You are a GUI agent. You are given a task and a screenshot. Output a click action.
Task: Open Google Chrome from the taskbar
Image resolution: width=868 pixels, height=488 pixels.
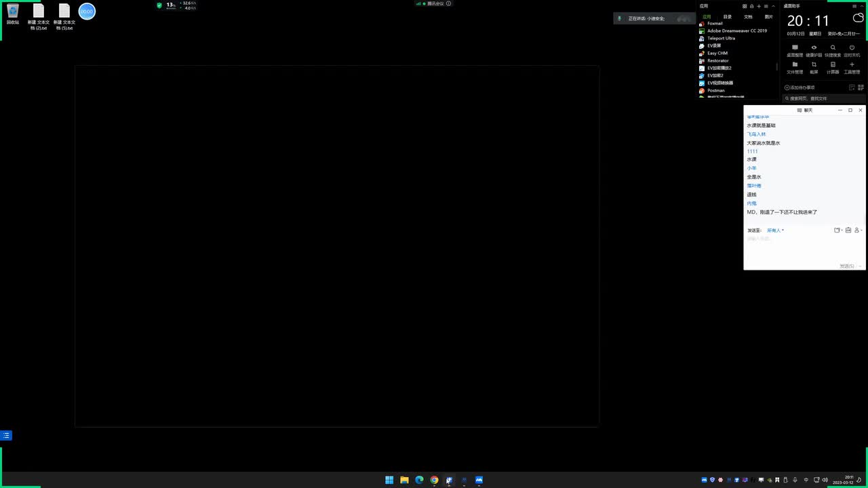click(x=434, y=480)
